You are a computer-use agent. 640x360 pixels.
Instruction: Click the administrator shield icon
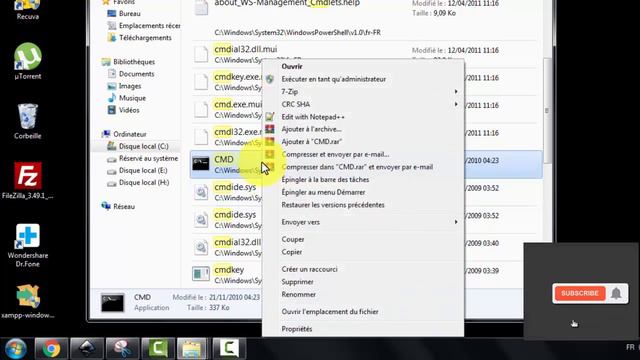[269, 79]
